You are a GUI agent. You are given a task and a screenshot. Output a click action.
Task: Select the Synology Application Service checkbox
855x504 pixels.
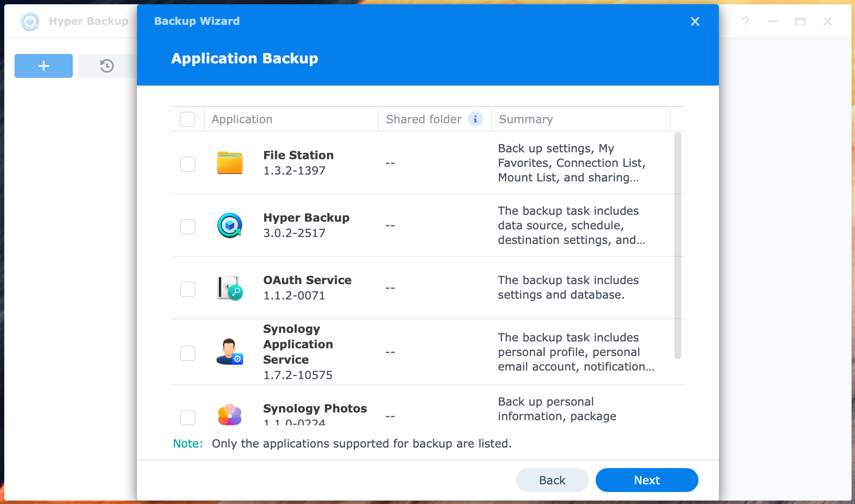pos(187,353)
